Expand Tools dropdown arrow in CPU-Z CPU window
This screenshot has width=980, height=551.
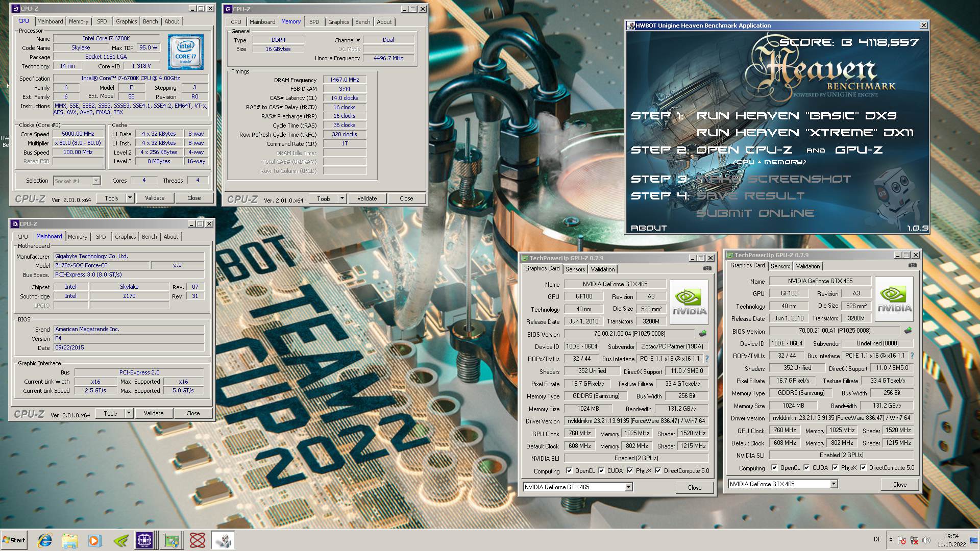click(130, 198)
